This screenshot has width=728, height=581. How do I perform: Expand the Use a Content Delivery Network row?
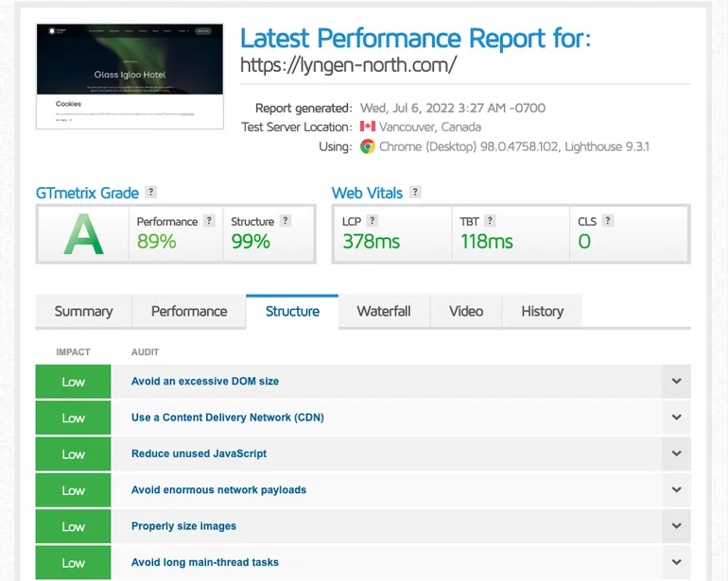(x=676, y=418)
